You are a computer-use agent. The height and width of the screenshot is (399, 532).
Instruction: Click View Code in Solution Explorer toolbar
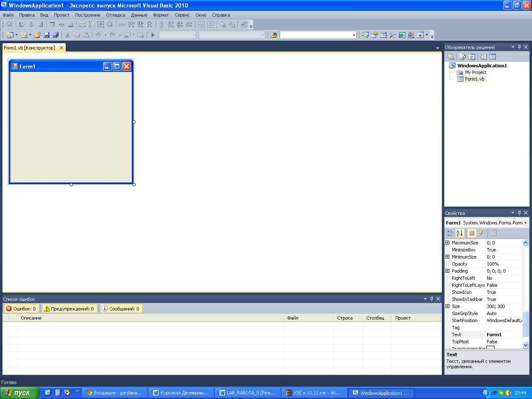coord(484,57)
